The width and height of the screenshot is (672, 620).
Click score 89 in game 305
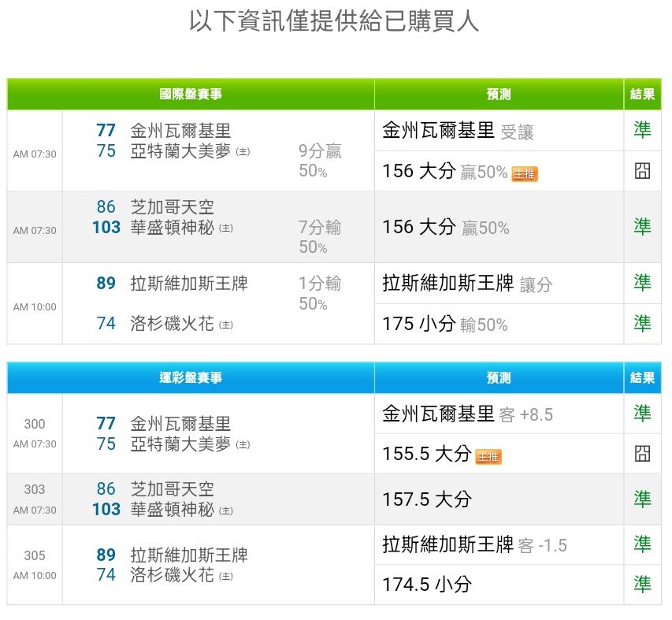[106, 555]
